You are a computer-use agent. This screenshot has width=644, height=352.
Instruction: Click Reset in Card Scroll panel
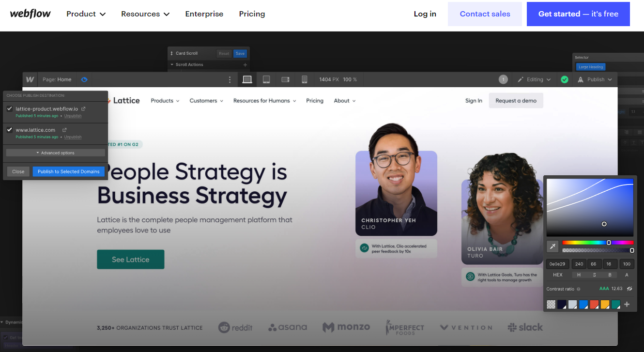[x=224, y=53]
